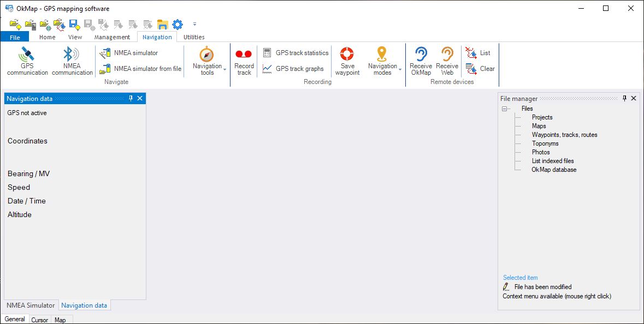Select Photos tree item
644x324 pixels.
pos(541,152)
